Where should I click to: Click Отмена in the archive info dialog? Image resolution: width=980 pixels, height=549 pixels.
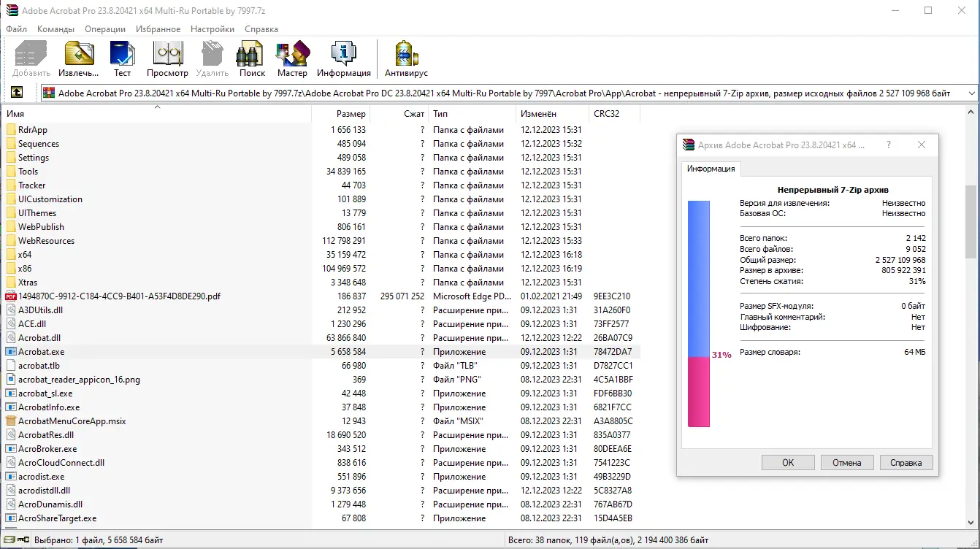[x=847, y=462]
